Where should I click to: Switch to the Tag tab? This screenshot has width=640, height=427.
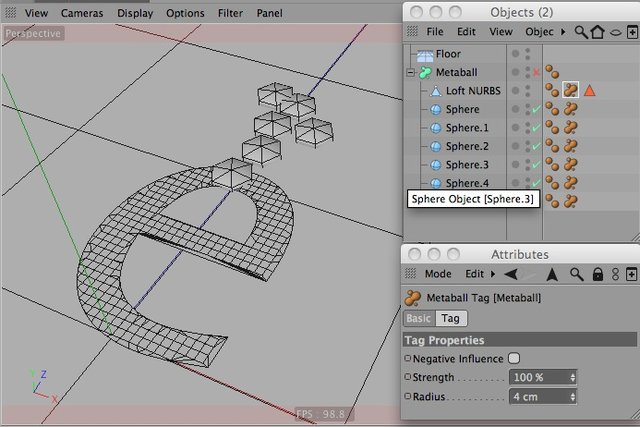click(451, 318)
